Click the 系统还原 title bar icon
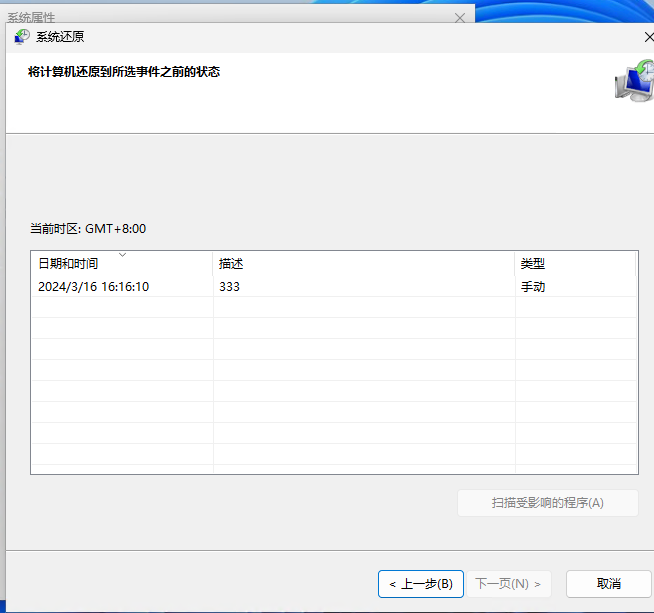654x613 pixels. [22, 37]
